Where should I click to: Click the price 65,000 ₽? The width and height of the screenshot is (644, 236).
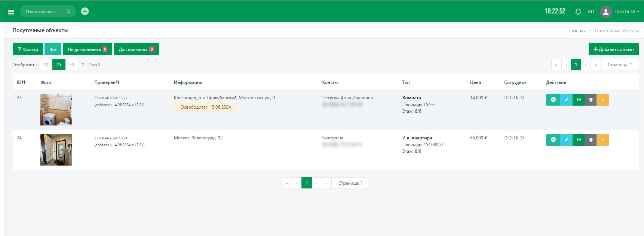[478, 137]
